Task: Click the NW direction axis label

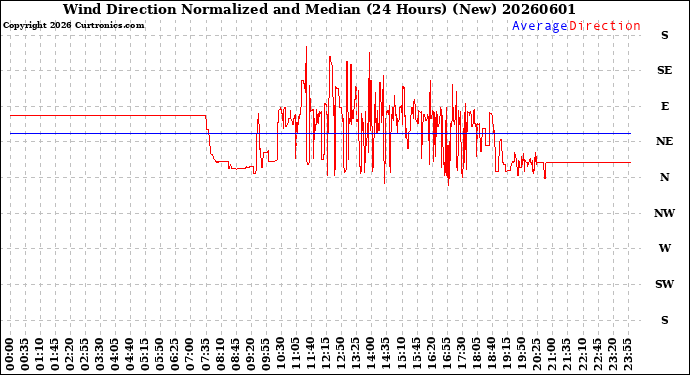Action: 664,213
